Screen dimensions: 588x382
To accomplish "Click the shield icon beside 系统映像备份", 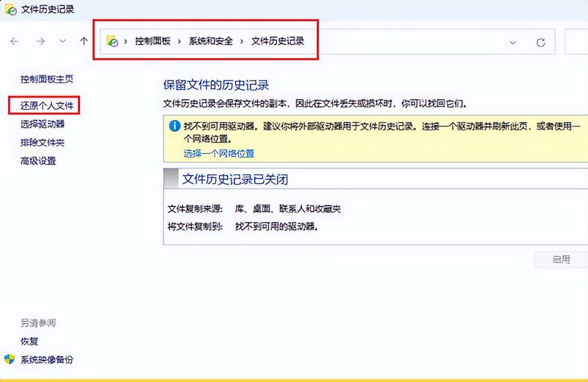I will coord(10,360).
